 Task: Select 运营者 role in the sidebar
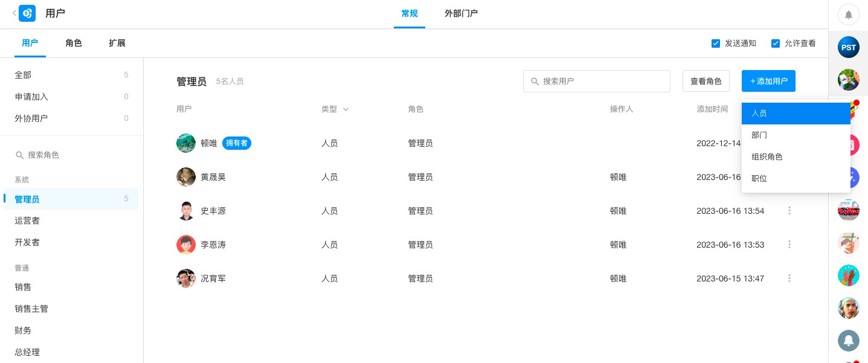(x=27, y=220)
